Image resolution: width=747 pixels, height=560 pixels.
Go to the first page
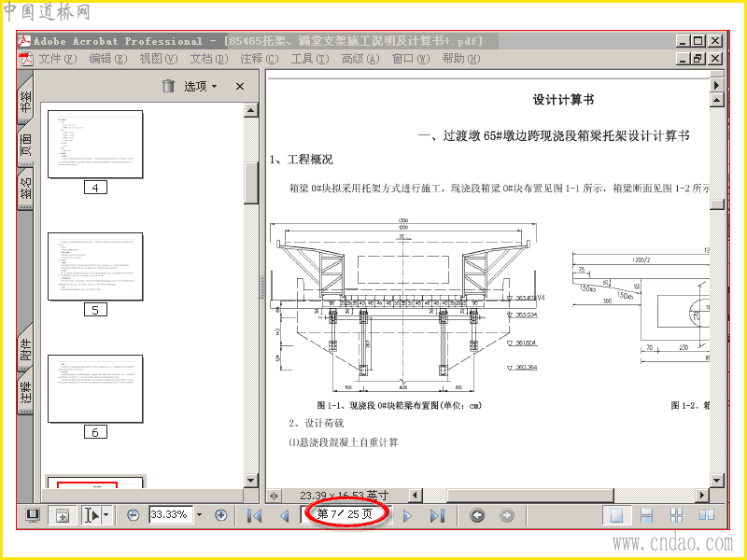pyautogui.click(x=254, y=515)
